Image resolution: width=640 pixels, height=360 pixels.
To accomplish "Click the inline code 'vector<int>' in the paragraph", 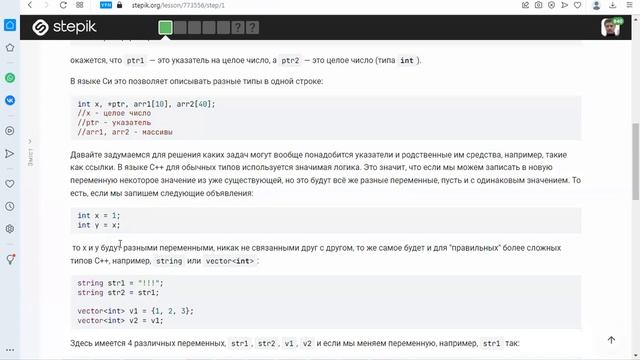I will [x=230, y=261].
